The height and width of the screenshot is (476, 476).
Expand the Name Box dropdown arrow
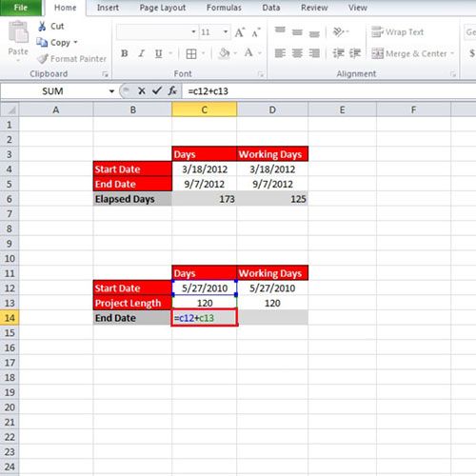[x=111, y=91]
